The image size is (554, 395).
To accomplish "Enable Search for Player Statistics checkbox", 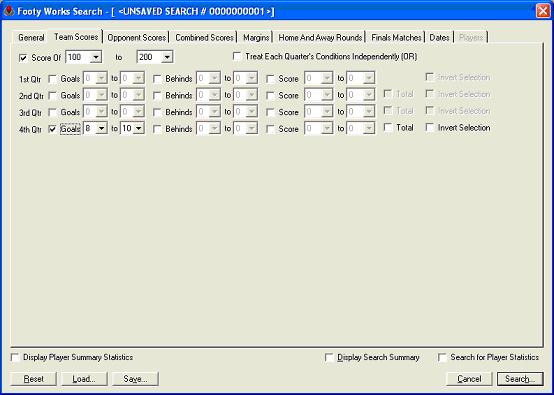I will pos(442,358).
